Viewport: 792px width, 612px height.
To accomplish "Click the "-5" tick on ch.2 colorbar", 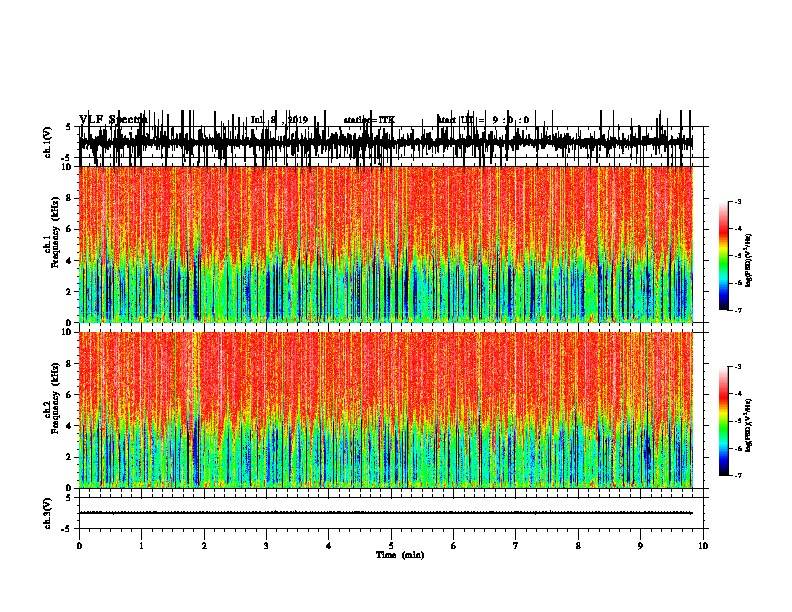I will coord(737,421).
